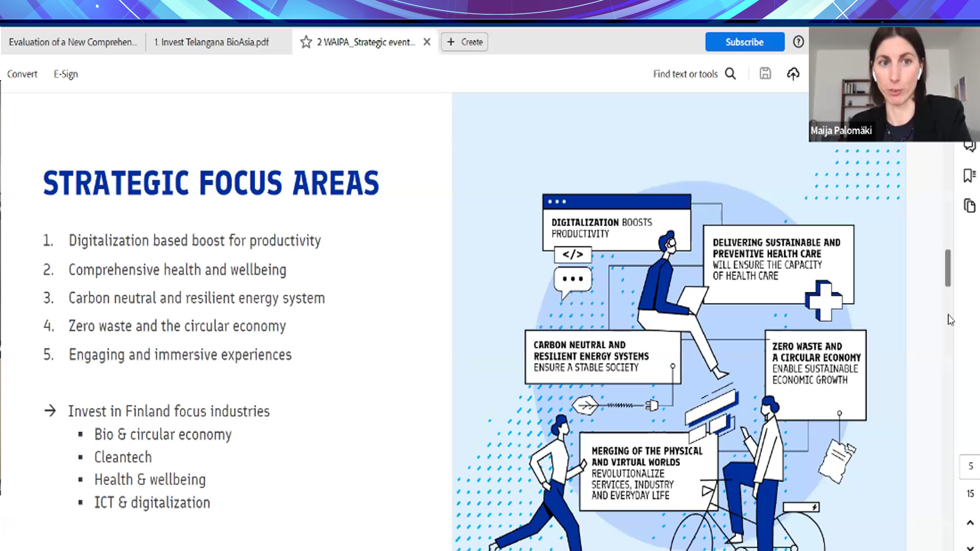
Task: Open the page thumbnails copy icon
Action: [969, 206]
